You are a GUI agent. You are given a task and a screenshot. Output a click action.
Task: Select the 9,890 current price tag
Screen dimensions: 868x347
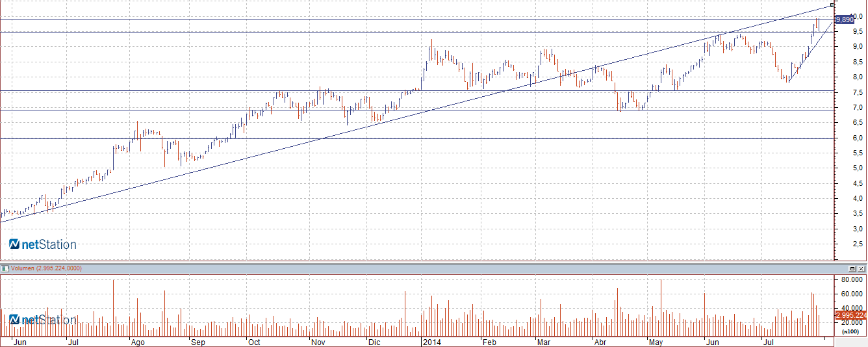click(x=844, y=20)
